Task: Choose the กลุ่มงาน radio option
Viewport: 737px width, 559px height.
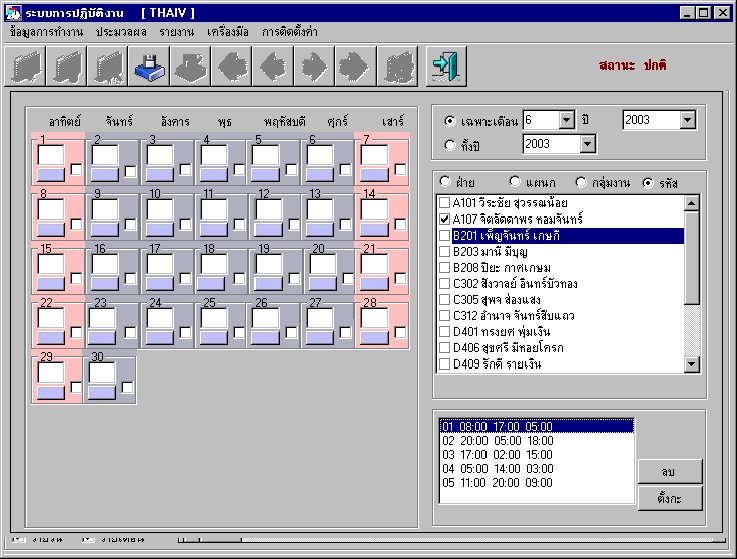Action: click(x=581, y=182)
